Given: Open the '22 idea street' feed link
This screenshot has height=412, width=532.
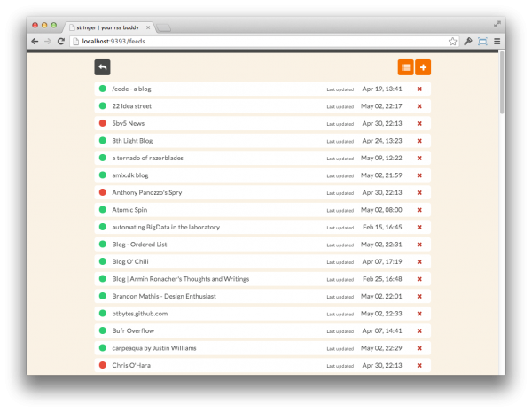Looking at the screenshot, I should [131, 106].
